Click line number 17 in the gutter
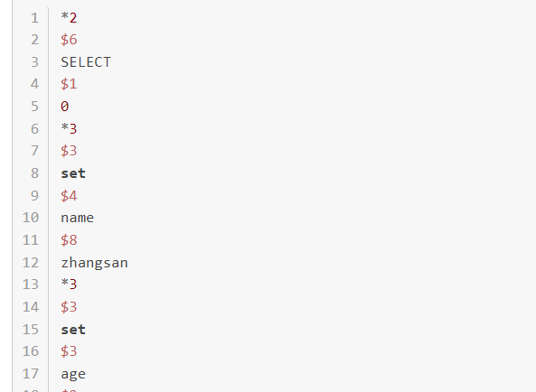Image resolution: width=536 pixels, height=392 pixels. (x=31, y=374)
